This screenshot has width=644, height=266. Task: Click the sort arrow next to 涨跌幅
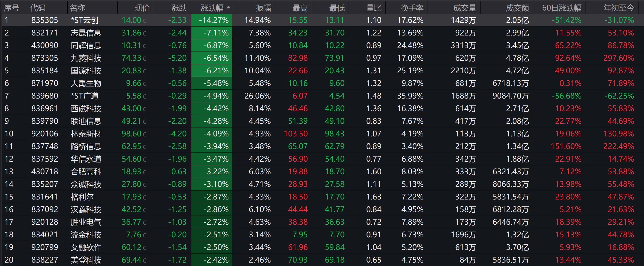tap(228, 8)
